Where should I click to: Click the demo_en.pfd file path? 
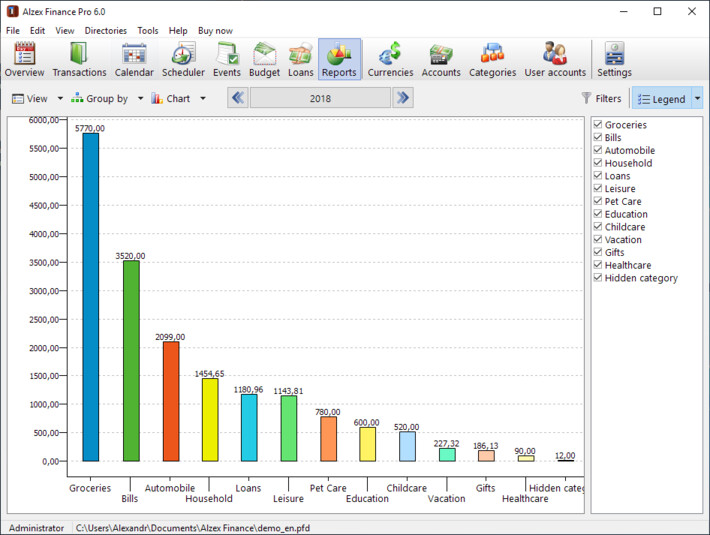[x=193, y=528]
